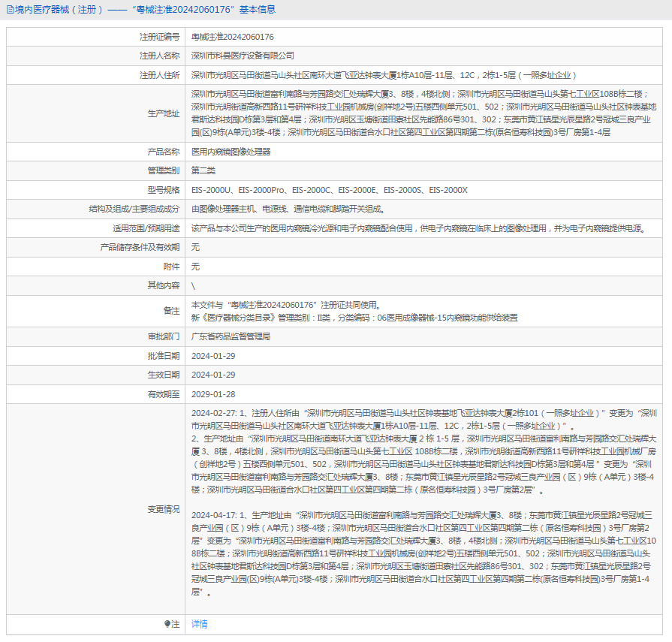Image resolution: width=672 pixels, height=642 pixels.
Task: Select model list beginning EIS-2000U
Action: [x=329, y=190]
